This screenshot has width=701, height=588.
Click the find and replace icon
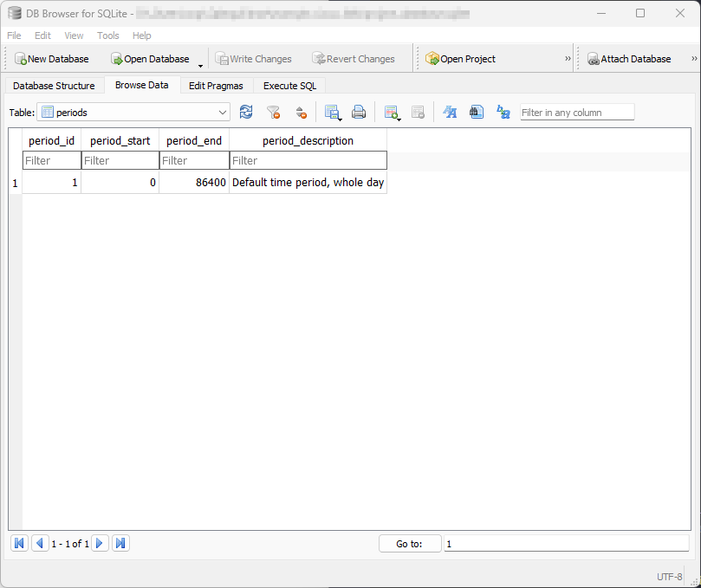(x=503, y=113)
